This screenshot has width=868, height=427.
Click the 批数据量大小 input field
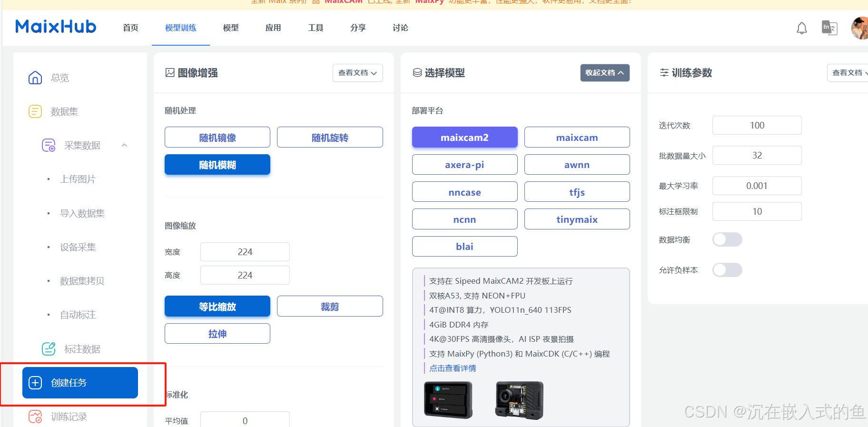(757, 155)
